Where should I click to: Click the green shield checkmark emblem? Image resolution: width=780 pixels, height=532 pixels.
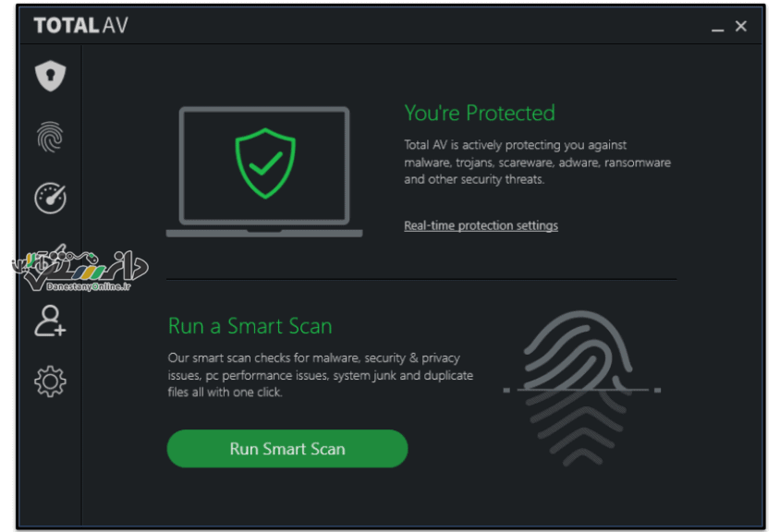coord(265,163)
